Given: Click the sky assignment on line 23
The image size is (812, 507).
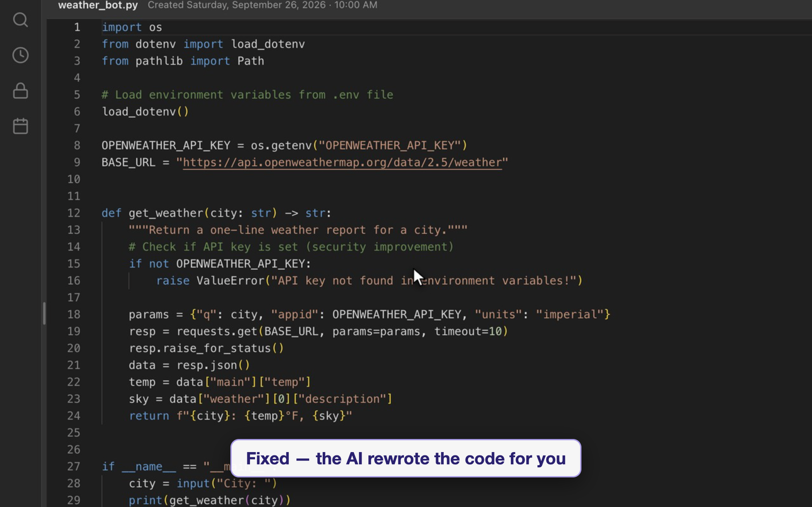Looking at the screenshot, I should 260,399.
